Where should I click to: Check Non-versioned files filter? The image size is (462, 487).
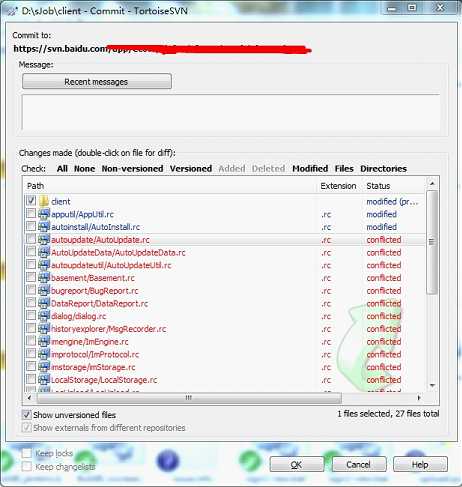point(132,169)
